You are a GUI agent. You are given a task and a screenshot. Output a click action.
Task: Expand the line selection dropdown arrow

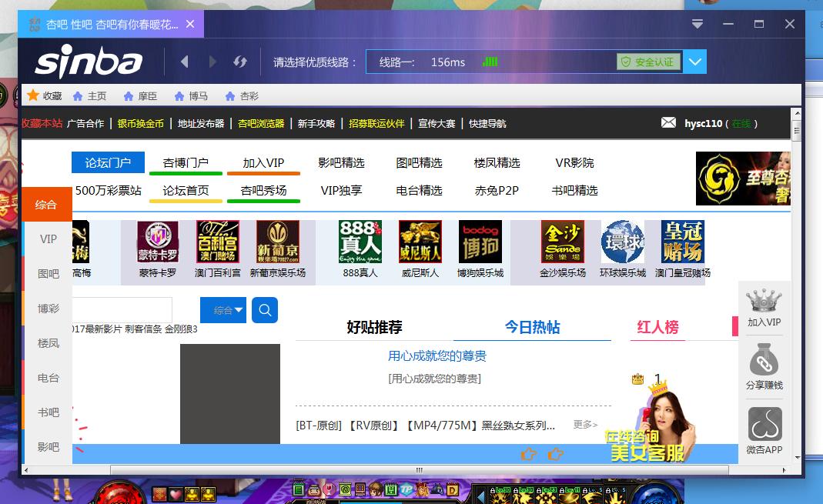coord(695,62)
